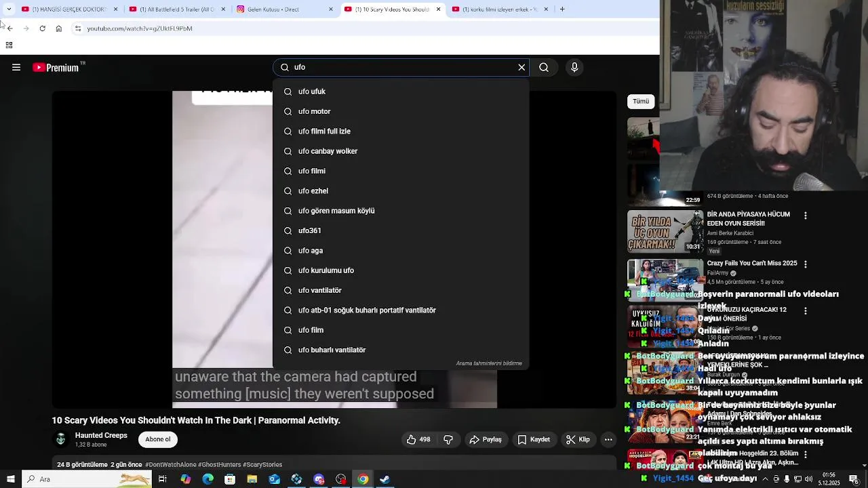Pick the exact suggestion 'ufo filmi'
This screenshot has height=488, width=868.
tap(401, 171)
